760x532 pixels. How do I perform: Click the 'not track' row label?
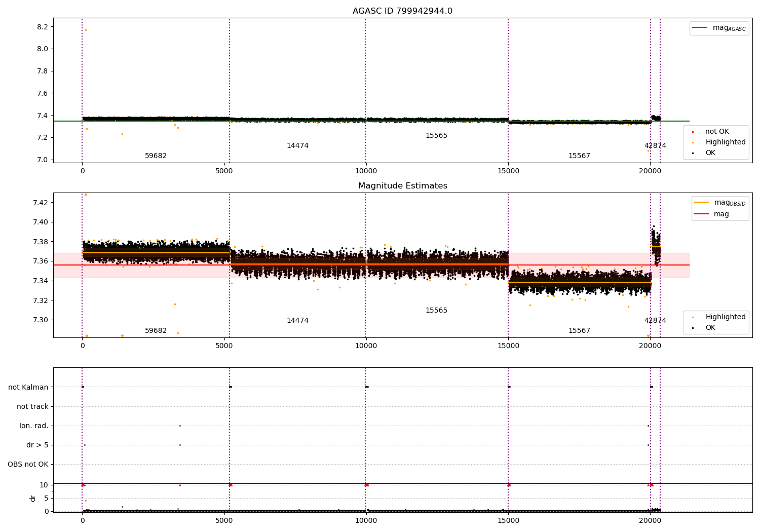(x=32, y=407)
